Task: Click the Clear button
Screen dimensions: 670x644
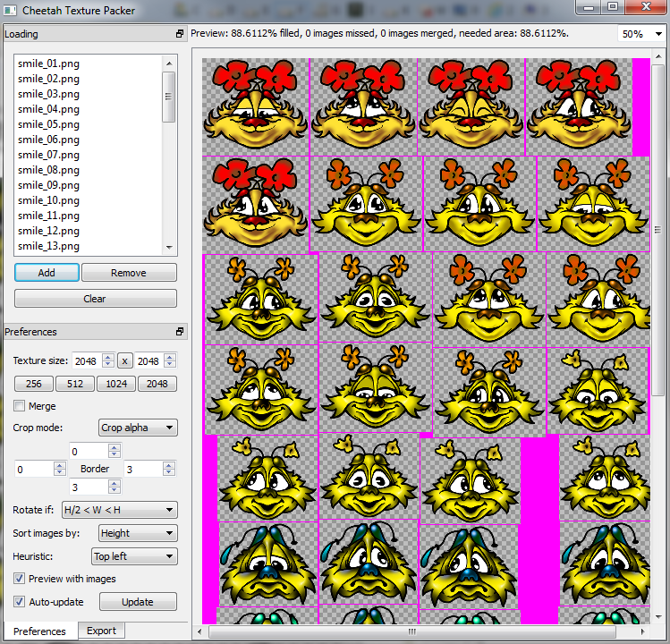Action: click(95, 299)
